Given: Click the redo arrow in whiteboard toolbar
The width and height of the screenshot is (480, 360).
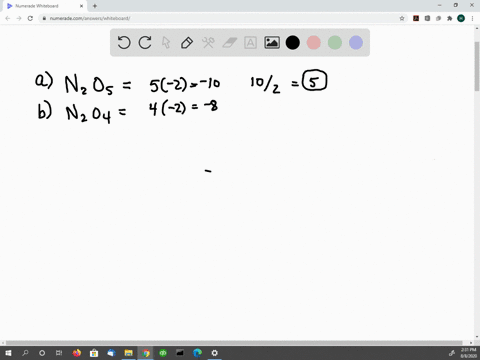Looking at the screenshot, I should (145, 43).
